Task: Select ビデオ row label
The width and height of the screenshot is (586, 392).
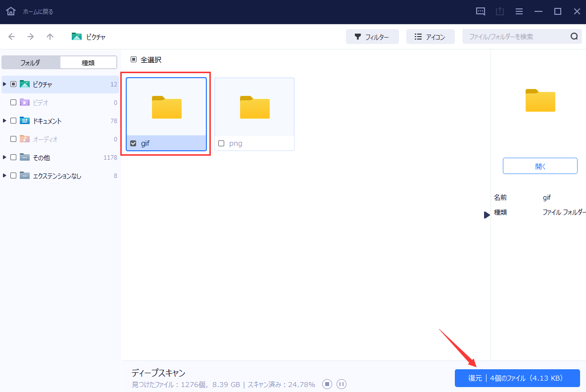Action: pos(41,102)
